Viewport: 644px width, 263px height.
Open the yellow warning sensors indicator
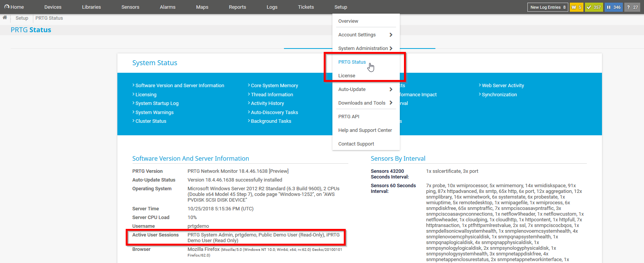[x=576, y=7]
